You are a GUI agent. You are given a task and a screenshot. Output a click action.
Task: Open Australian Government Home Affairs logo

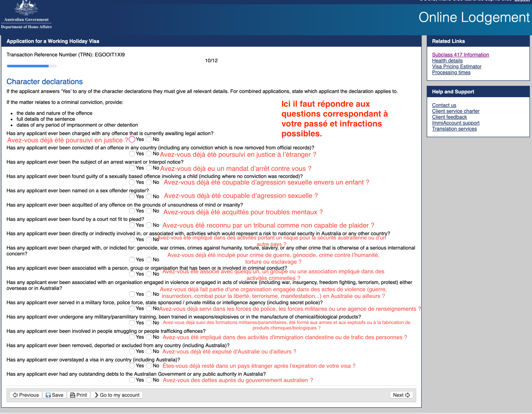(x=26, y=15)
